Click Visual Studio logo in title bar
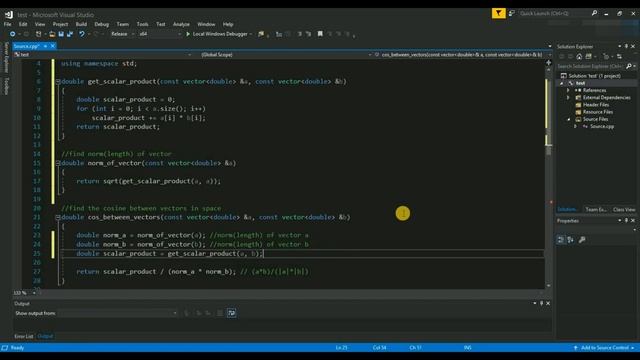Viewport: 640px width, 360px height. click(x=9, y=15)
